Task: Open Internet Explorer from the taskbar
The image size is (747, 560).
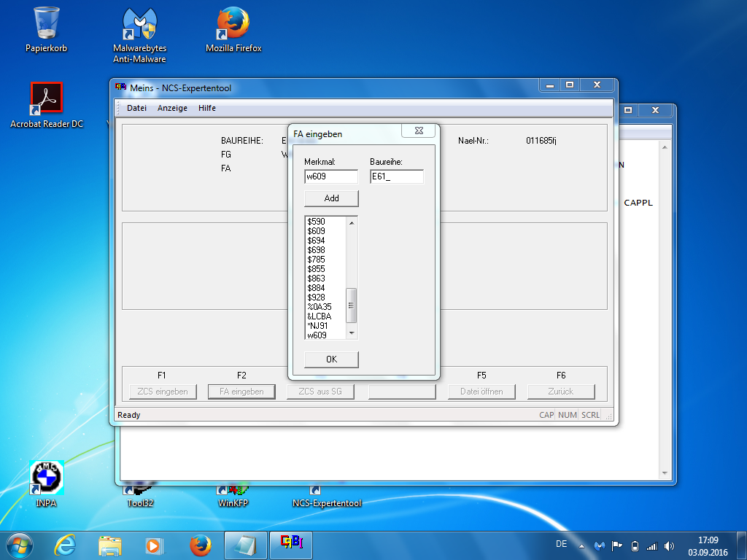Action: click(65, 545)
